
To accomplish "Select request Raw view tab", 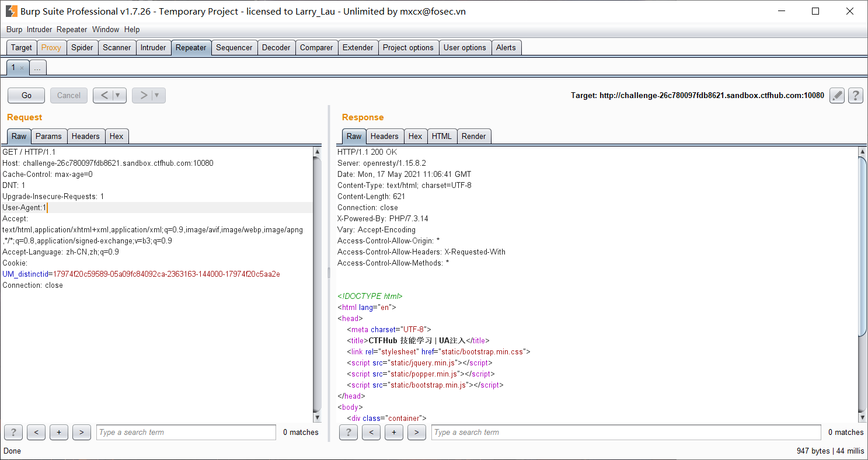I will click(19, 136).
